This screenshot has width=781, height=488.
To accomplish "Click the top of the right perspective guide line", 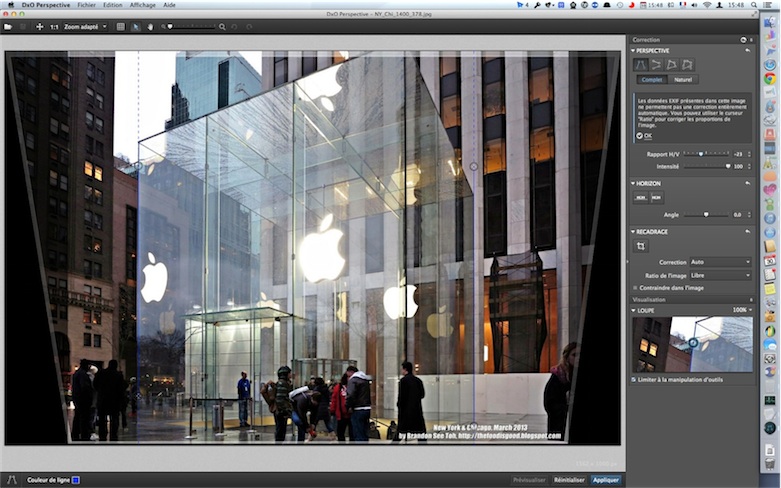I will pyautogui.click(x=474, y=167).
